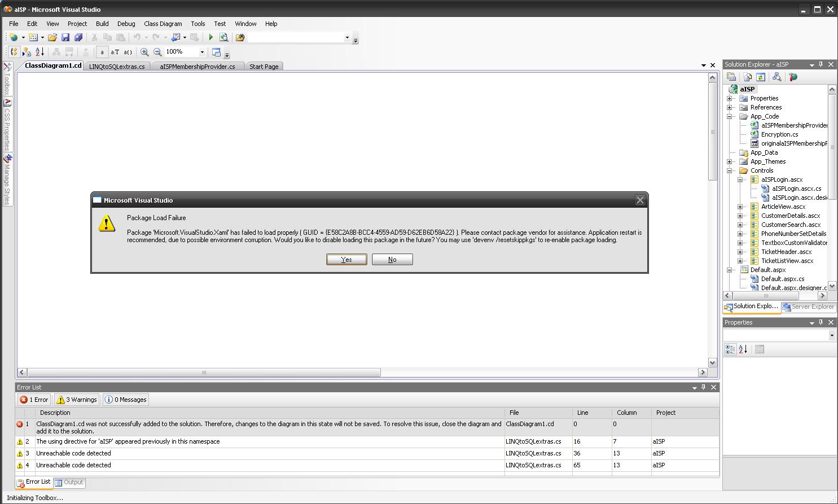Click the Add New Item toolbar icon

point(33,37)
